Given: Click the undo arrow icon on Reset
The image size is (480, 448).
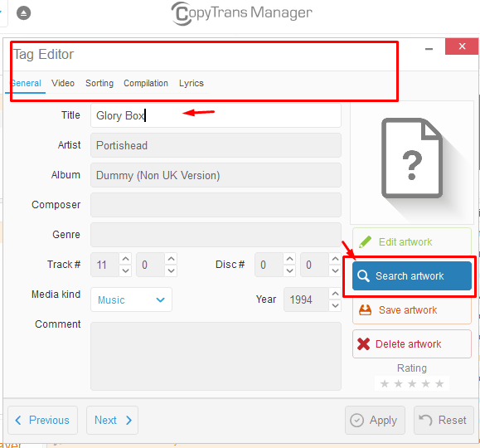Looking at the screenshot, I should pos(425,420).
